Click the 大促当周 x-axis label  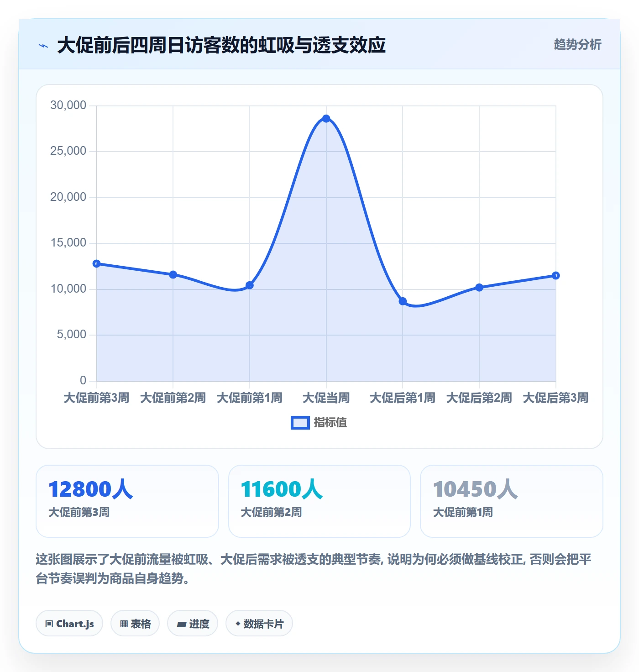[x=326, y=398]
